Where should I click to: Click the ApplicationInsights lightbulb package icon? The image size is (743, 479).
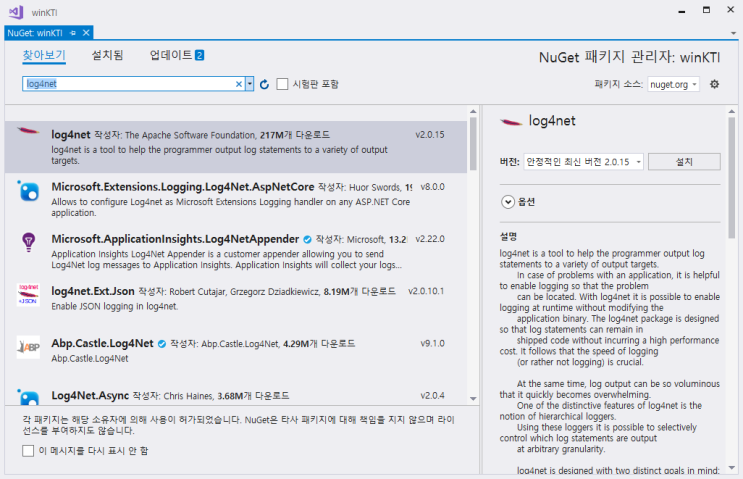28,242
